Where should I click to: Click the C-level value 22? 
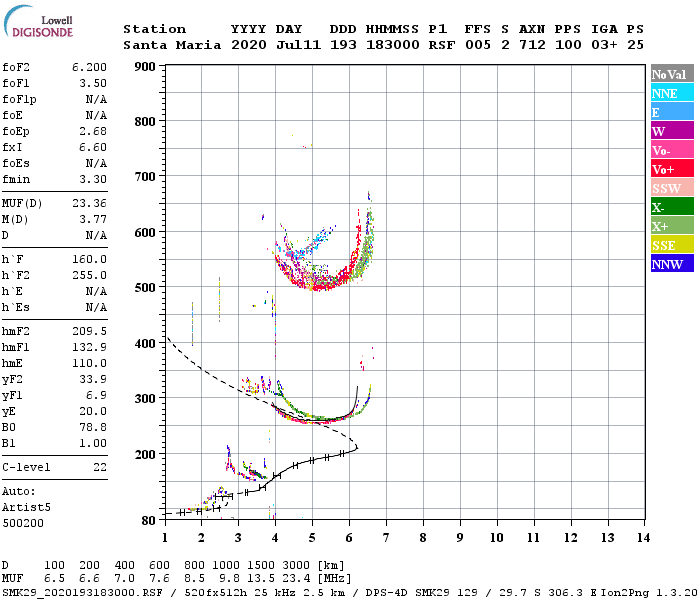coord(100,467)
